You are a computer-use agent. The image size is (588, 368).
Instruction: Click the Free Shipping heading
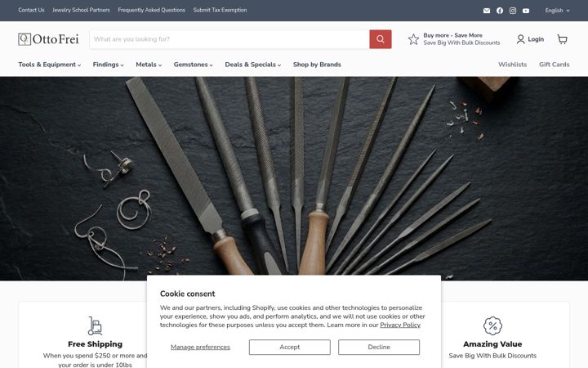point(95,344)
